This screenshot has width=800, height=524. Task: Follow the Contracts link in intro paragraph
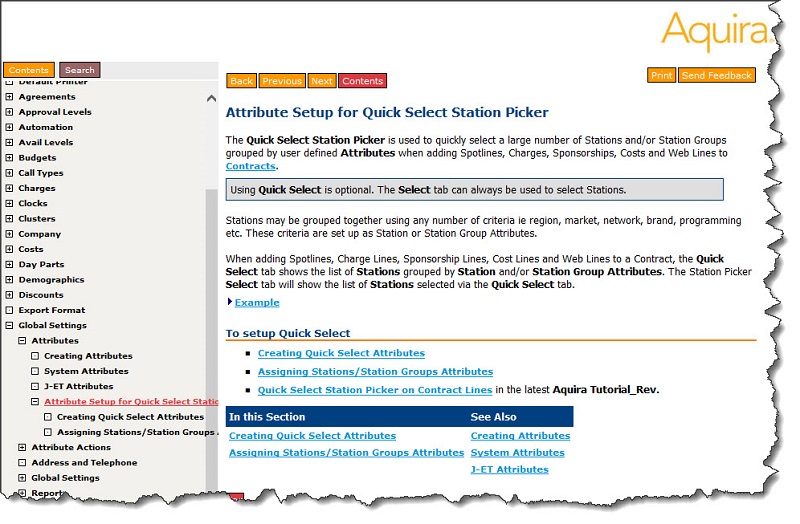pos(251,166)
